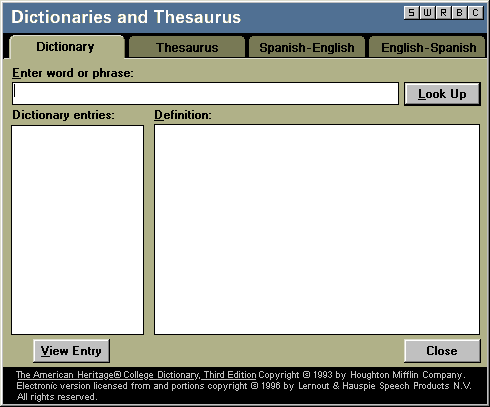
Task: Click the Close button
Action: [x=442, y=351]
